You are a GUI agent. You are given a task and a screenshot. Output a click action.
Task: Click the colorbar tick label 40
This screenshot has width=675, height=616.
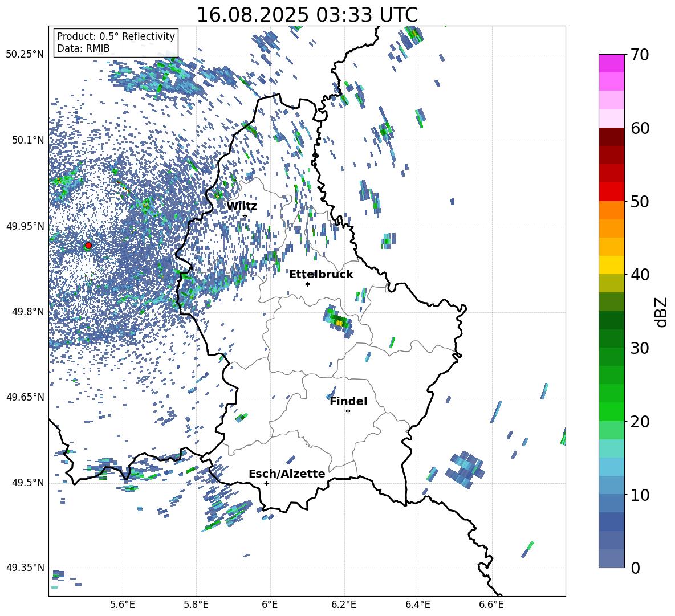tap(639, 275)
